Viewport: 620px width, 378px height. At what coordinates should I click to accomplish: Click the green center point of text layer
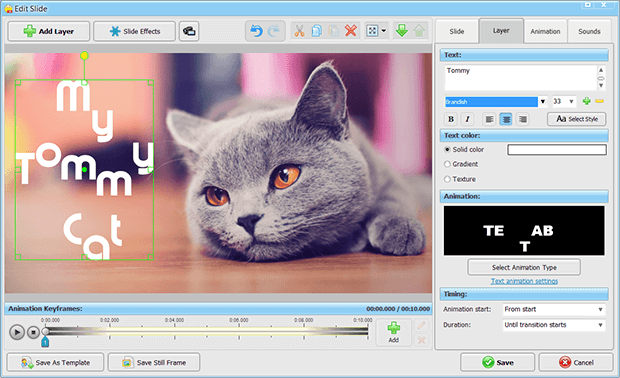point(85,170)
